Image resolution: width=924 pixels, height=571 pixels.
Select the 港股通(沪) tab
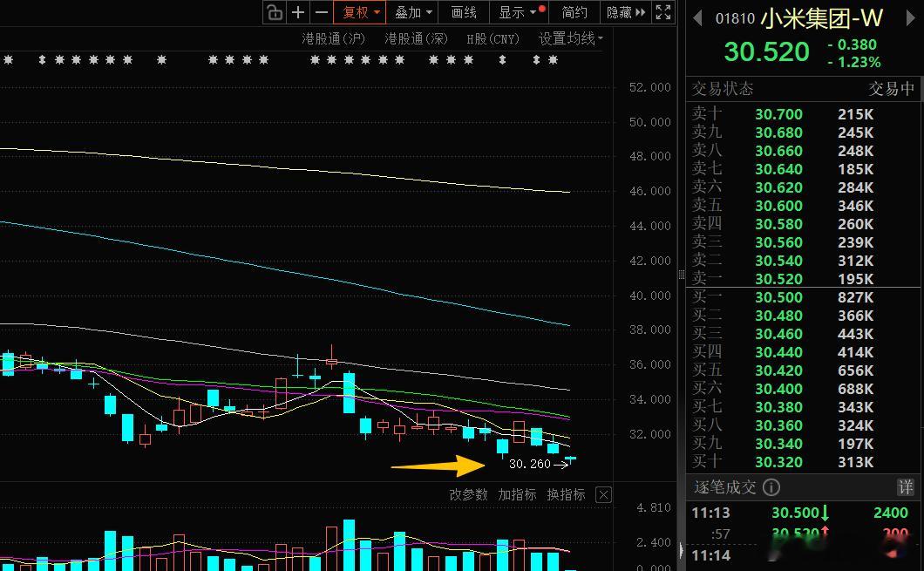click(x=334, y=39)
